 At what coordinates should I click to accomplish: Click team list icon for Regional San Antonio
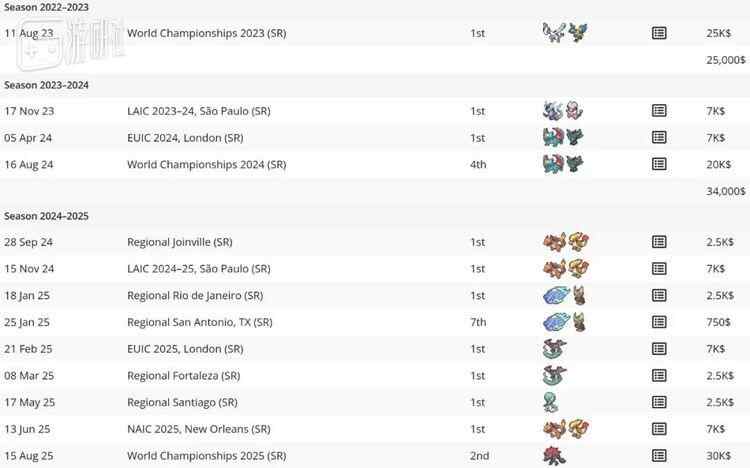pyautogui.click(x=659, y=322)
